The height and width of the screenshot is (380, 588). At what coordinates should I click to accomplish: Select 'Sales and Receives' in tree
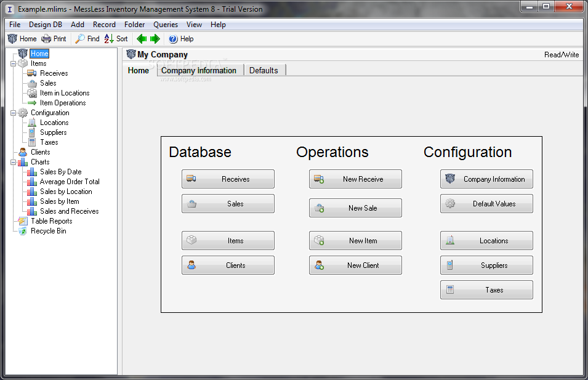(x=70, y=211)
